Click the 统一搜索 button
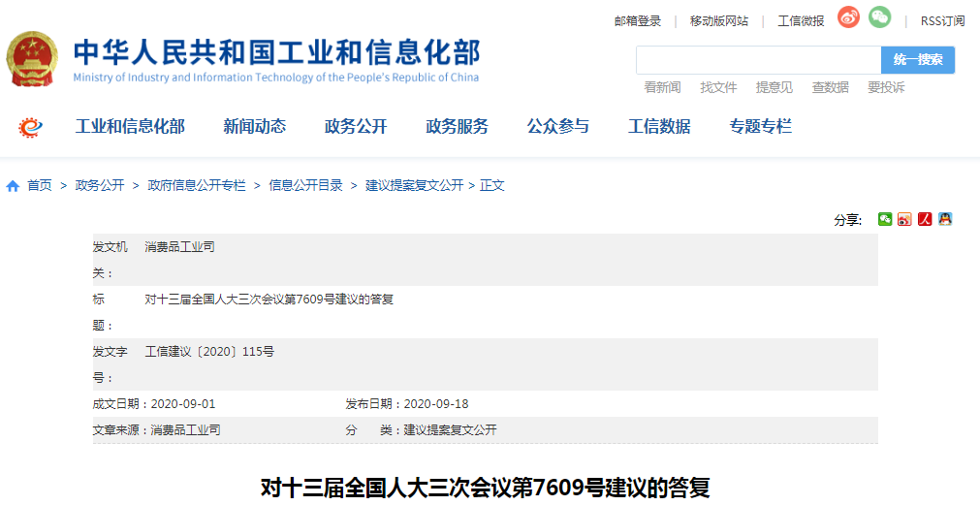The height and width of the screenshot is (505, 980). pyautogui.click(x=918, y=60)
